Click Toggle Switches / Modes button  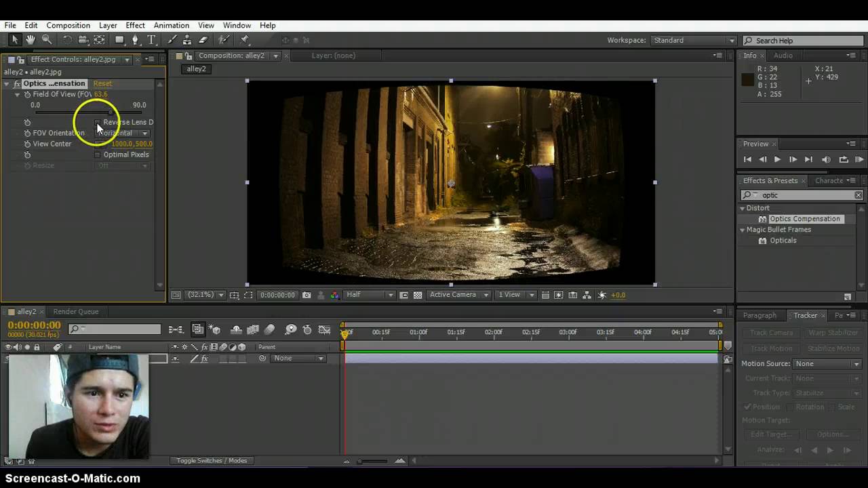click(x=212, y=461)
